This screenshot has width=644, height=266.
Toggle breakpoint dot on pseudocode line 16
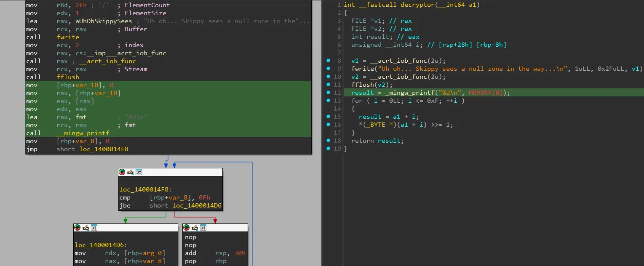(x=329, y=125)
